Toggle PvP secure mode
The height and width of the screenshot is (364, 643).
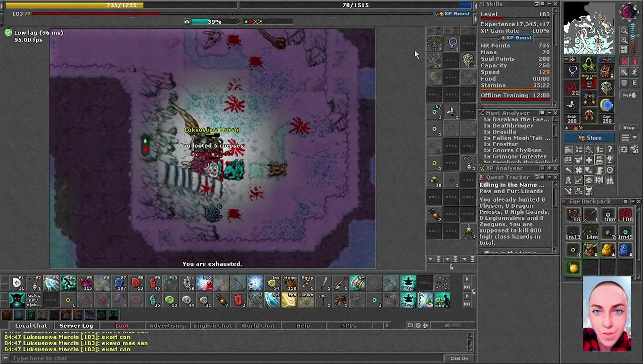pos(629,95)
